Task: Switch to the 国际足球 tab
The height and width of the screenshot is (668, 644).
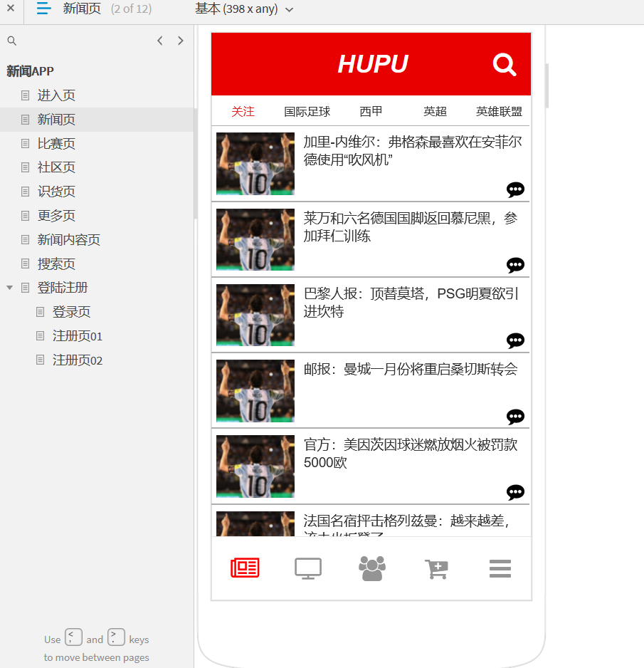Action: [x=307, y=112]
